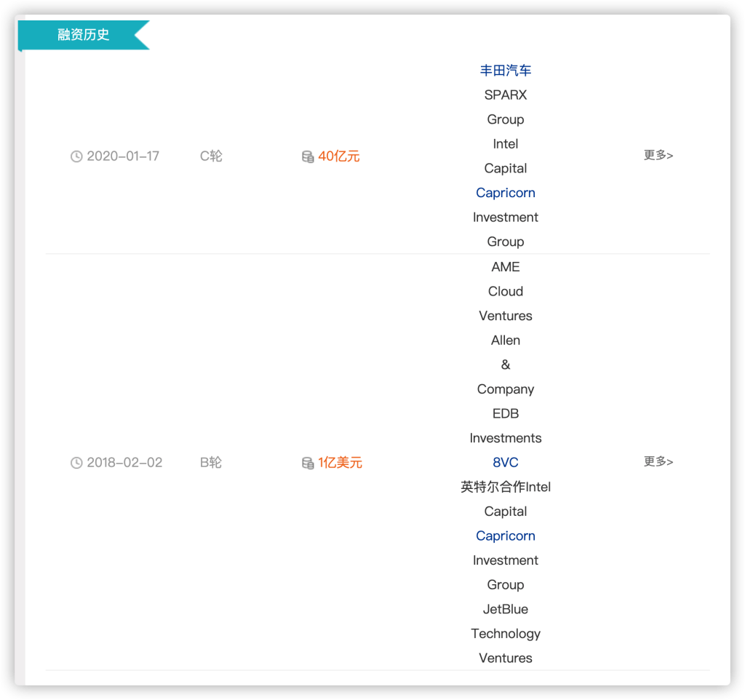
Task: Click the 2020-01-17 funding date
Action: 123,156
